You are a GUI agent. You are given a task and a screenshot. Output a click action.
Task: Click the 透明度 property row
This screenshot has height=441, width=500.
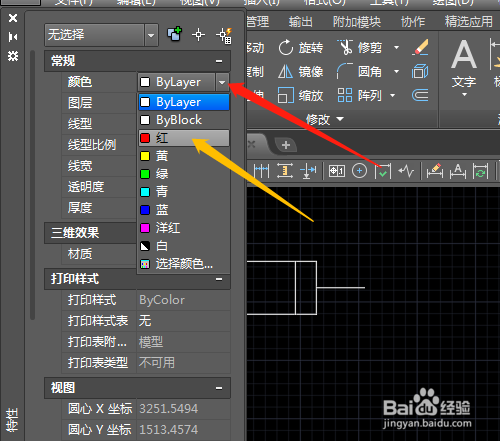(x=99, y=187)
